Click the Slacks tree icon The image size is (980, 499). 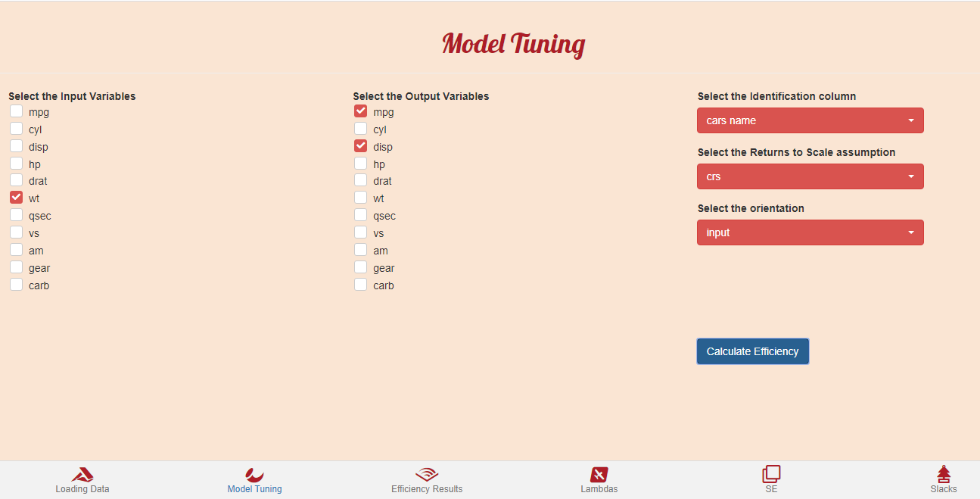coord(944,475)
